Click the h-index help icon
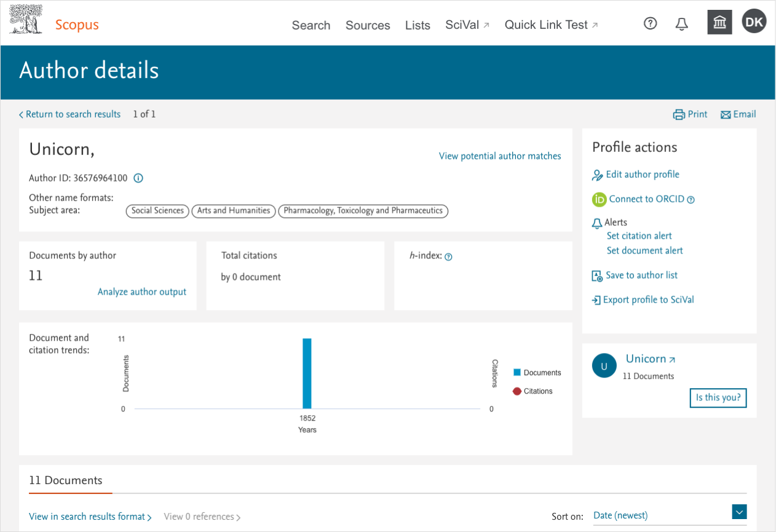 pos(448,257)
